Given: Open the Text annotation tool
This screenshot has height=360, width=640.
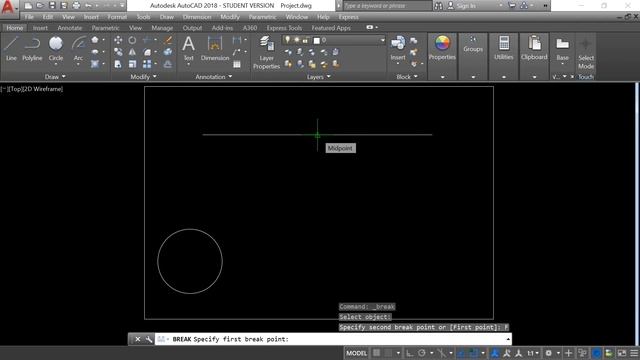Looking at the screenshot, I should pyautogui.click(x=188, y=48).
